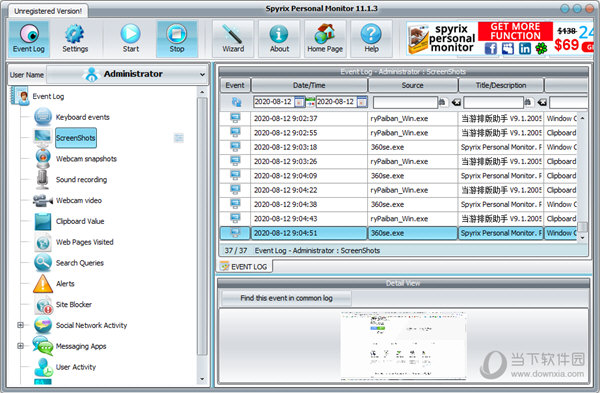
Task: Expand the Messaging Apps node
Action: point(20,346)
